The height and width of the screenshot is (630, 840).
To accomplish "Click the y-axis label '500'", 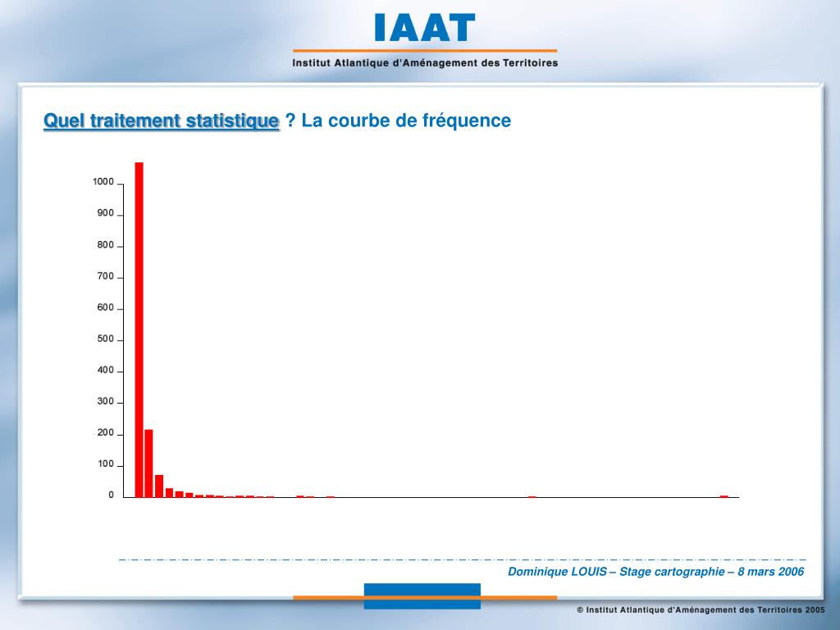I will (x=106, y=339).
